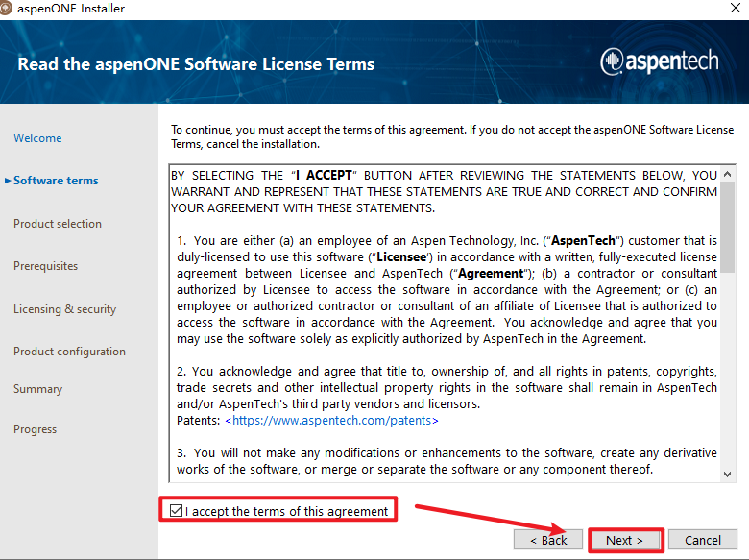
Task: Select Product configuration in sidebar
Action: 69,352
